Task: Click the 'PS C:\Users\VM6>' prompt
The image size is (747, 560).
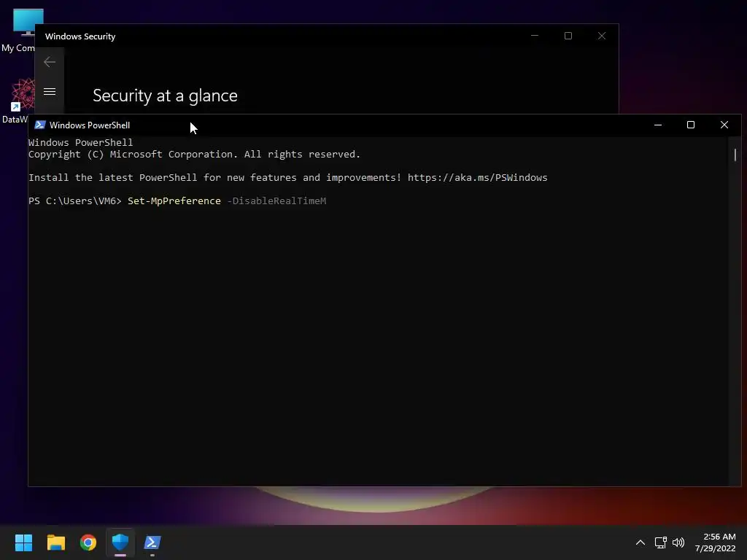Action: 75,201
